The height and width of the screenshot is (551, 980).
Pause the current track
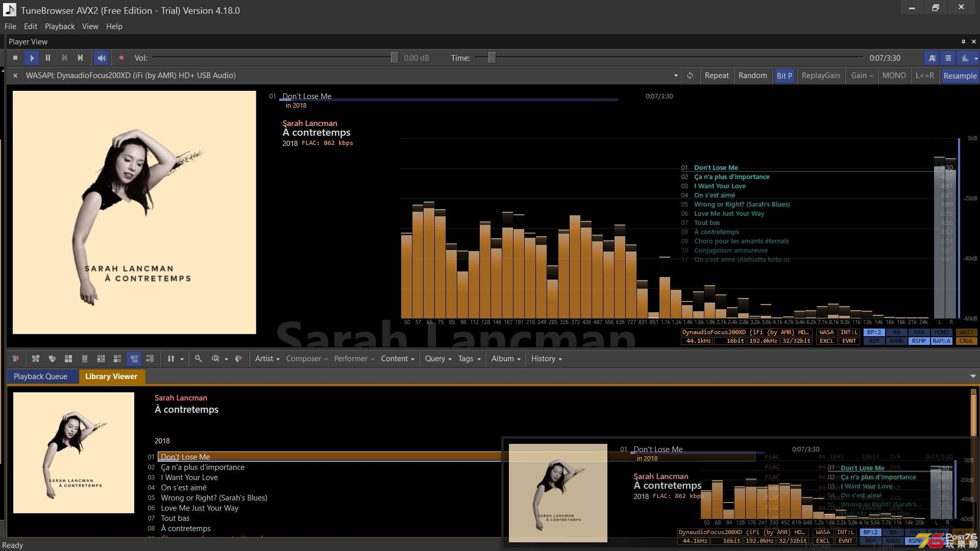pyautogui.click(x=48, y=58)
